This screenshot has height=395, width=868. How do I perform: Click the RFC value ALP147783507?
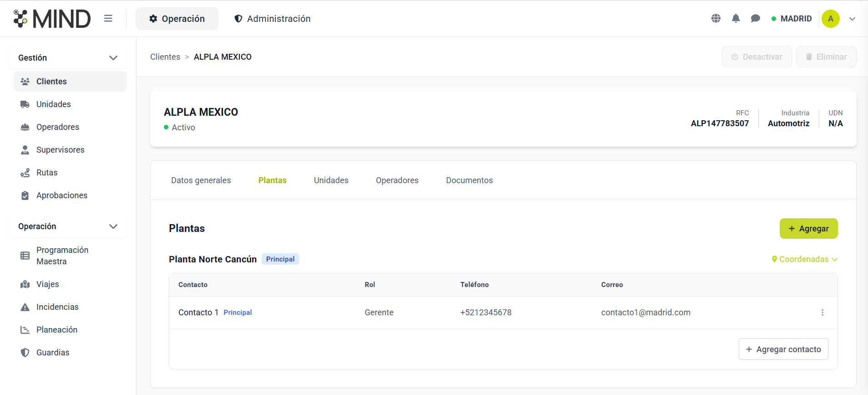click(x=720, y=123)
